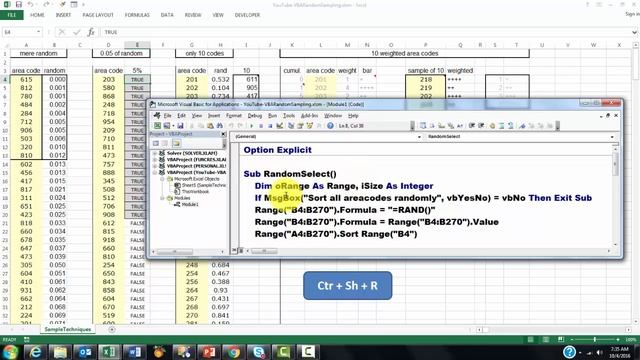Click the New Sheet plus icon
This screenshot has height=360, width=640.
point(112,329)
